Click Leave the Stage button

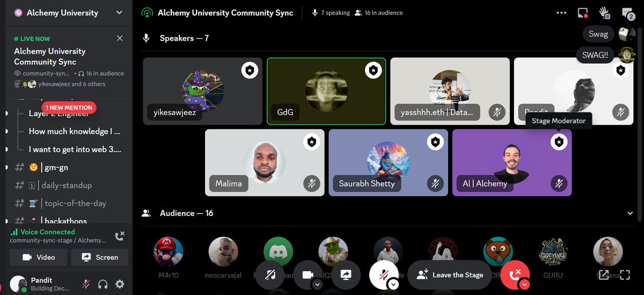click(x=450, y=275)
